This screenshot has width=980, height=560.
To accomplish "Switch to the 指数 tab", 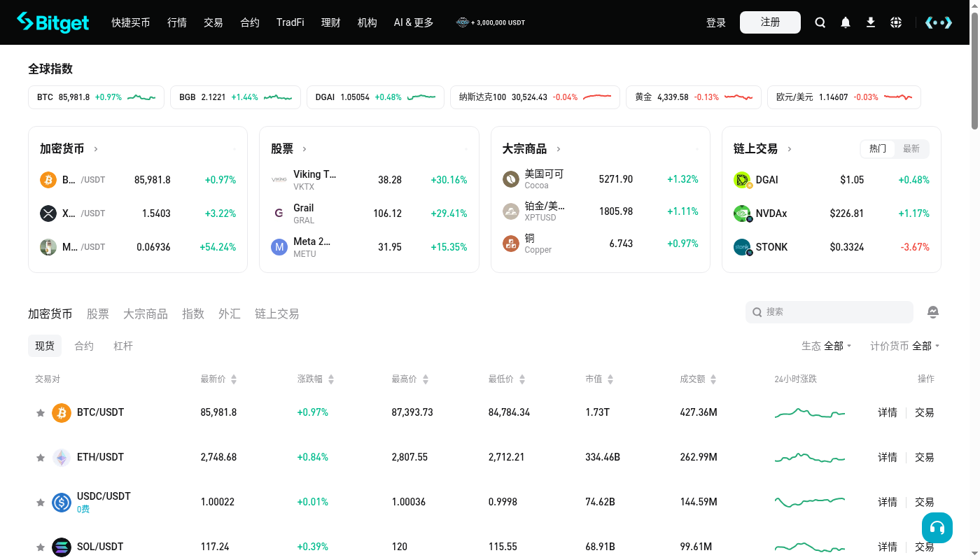I will click(193, 314).
